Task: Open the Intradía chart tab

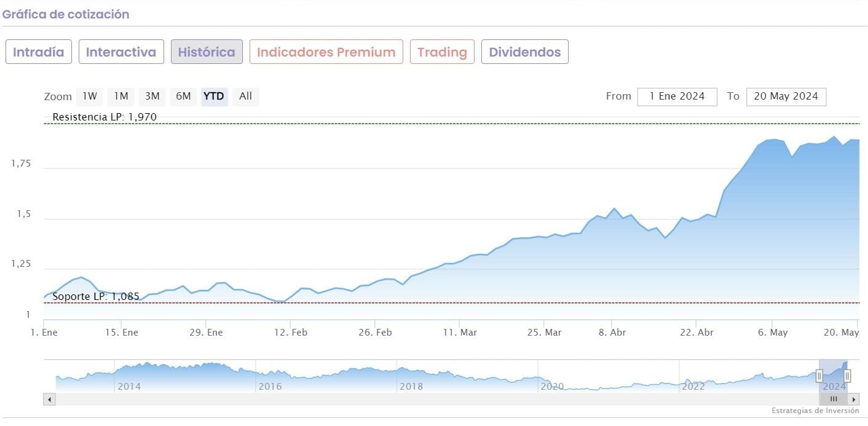Action: [39, 52]
